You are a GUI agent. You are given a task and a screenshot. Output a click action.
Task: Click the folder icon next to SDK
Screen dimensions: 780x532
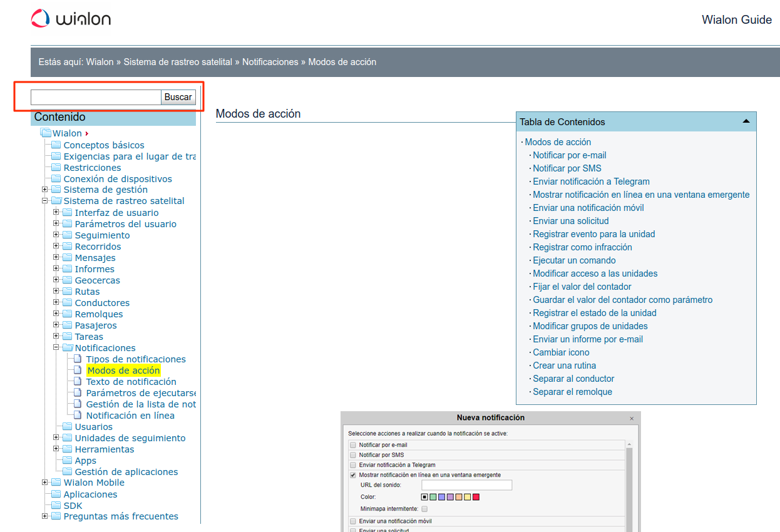click(56, 506)
